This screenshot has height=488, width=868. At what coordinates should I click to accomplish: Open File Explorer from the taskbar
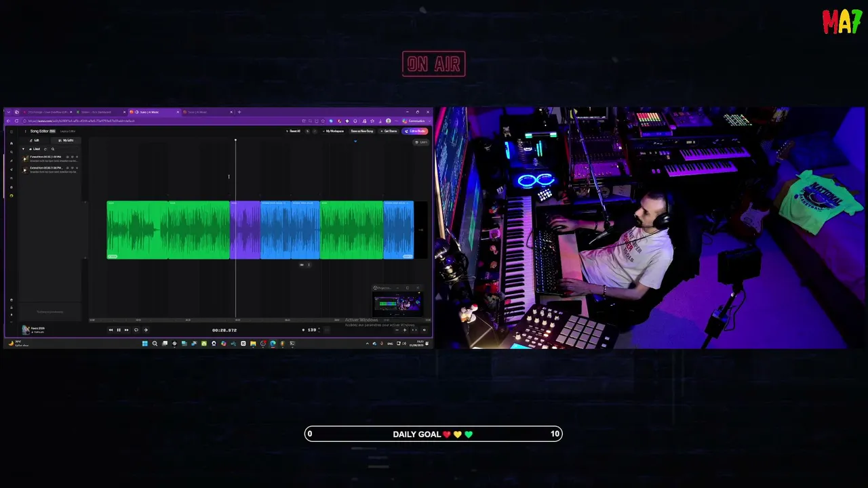tap(253, 344)
